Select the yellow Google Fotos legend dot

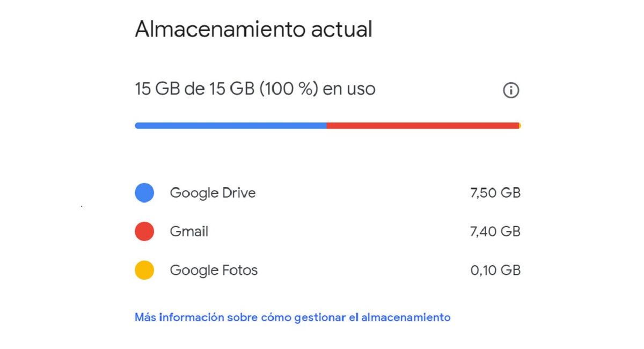(x=144, y=270)
